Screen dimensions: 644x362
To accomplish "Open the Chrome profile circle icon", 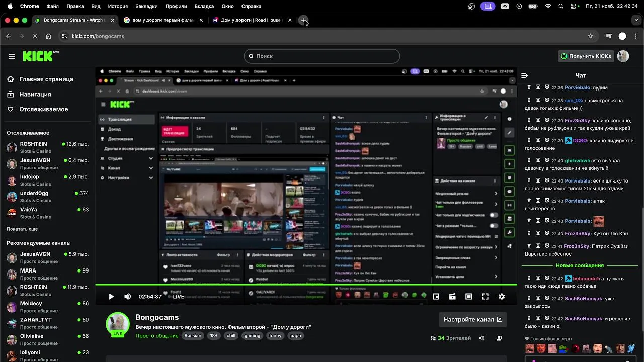I will (622, 36).
